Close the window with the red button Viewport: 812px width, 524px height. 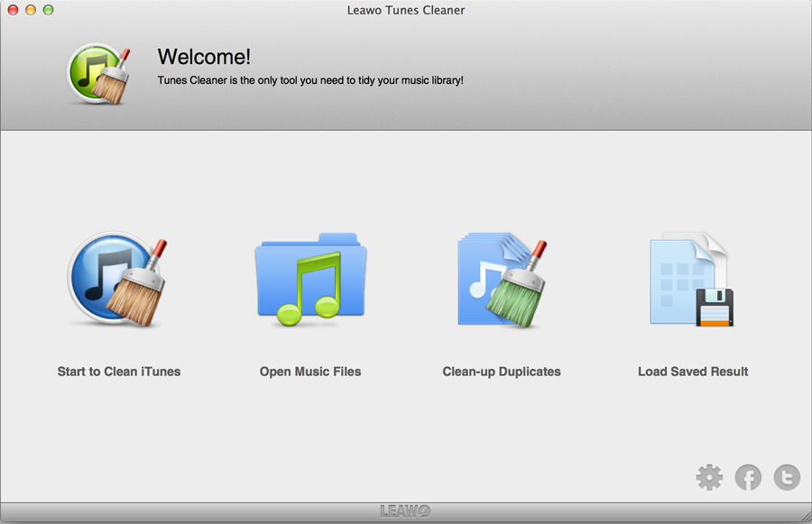pyautogui.click(x=13, y=10)
